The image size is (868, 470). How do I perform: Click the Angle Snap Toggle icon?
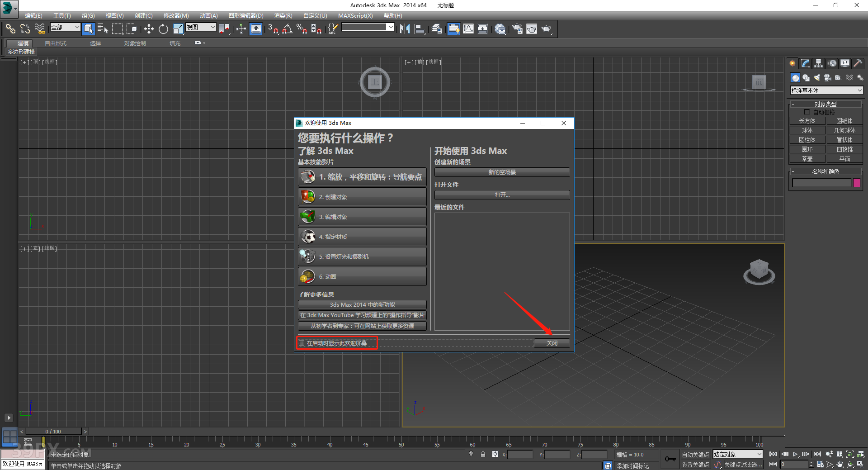click(287, 29)
